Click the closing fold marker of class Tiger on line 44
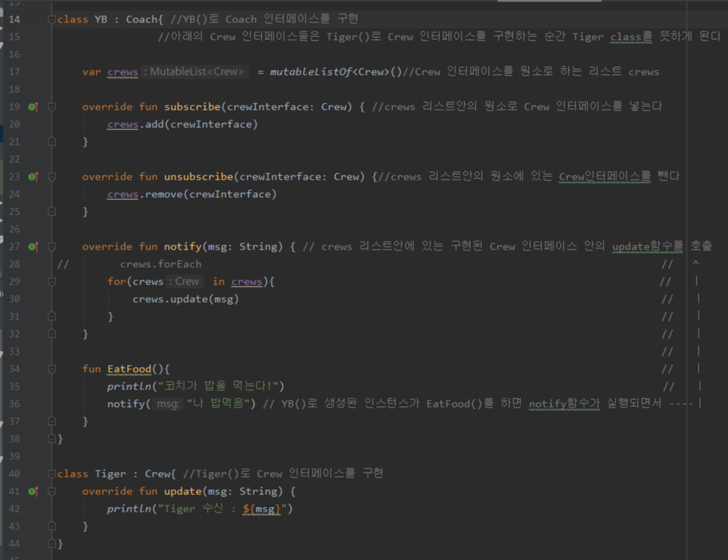This screenshot has width=728, height=560. tap(52, 543)
